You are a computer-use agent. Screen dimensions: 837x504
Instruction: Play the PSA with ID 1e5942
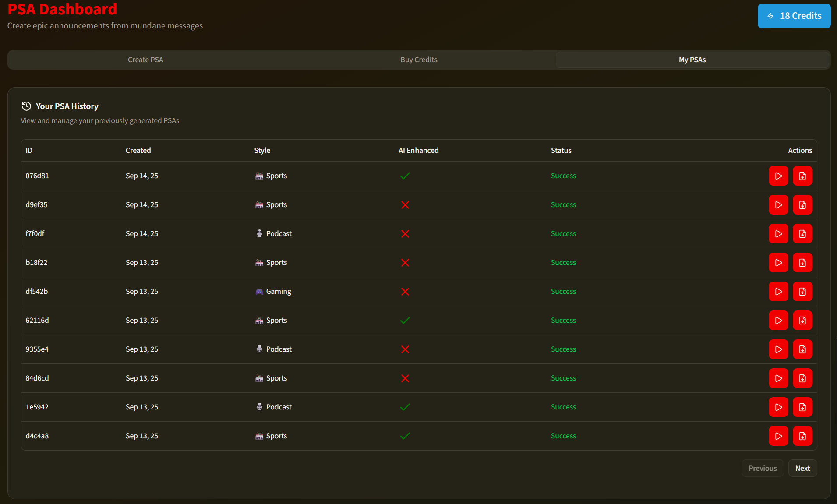pyautogui.click(x=778, y=407)
